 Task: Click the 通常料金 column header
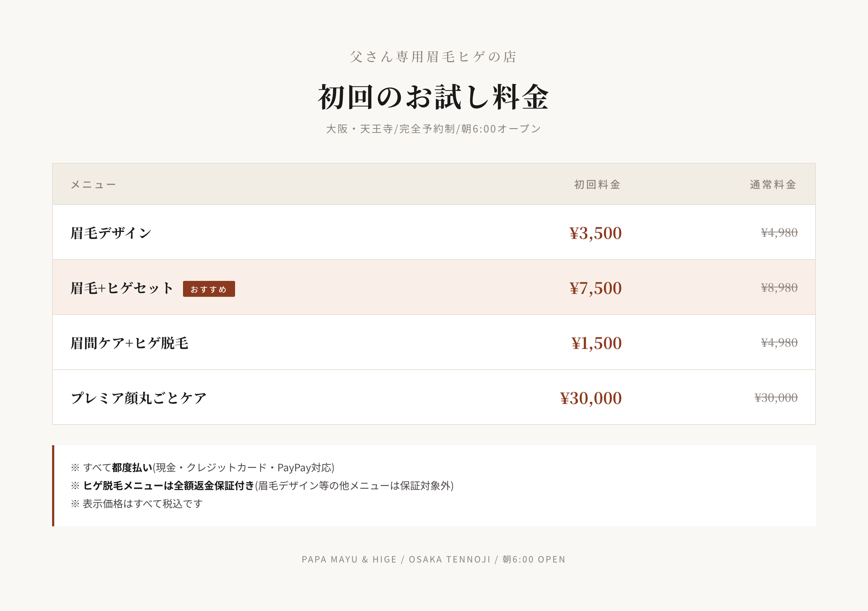click(x=773, y=185)
